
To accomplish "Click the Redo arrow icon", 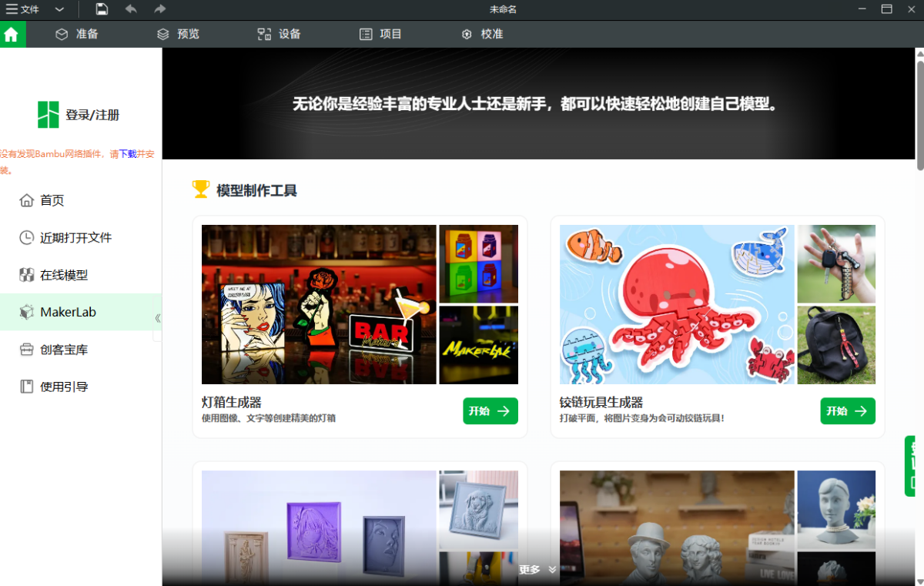I will [x=159, y=9].
